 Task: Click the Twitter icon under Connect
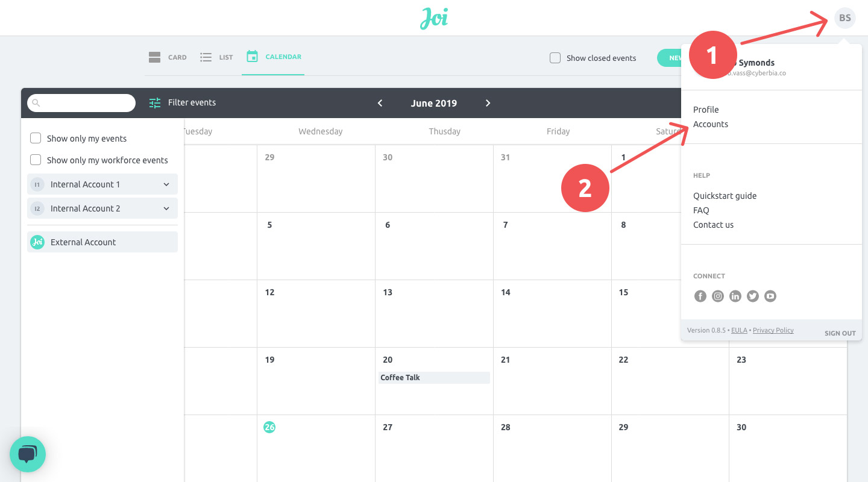[x=752, y=296]
